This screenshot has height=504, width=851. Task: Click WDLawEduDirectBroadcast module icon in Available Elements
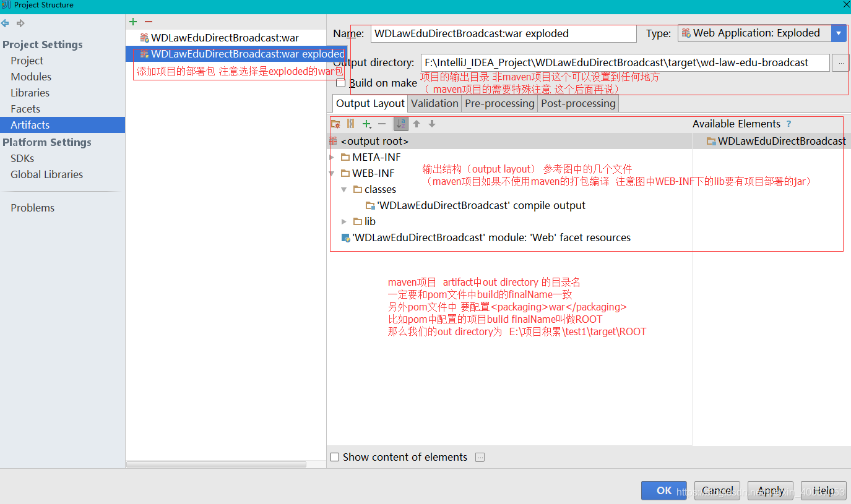point(711,141)
